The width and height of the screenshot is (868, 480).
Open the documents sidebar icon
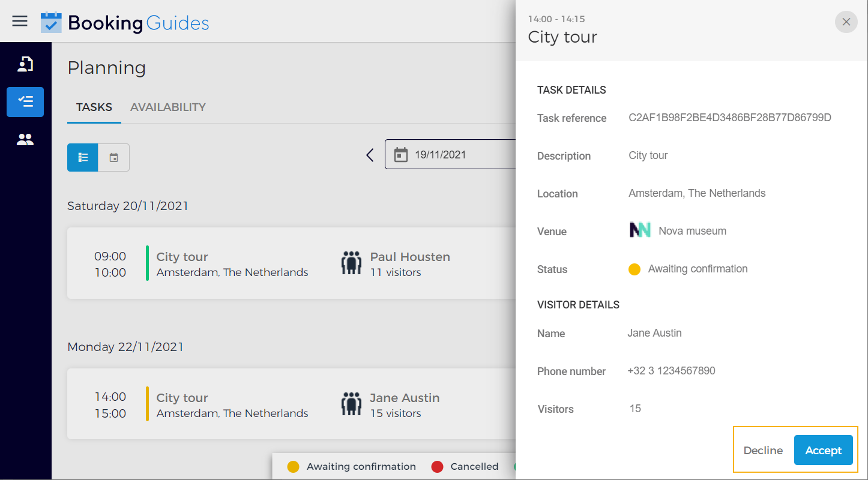(x=25, y=64)
